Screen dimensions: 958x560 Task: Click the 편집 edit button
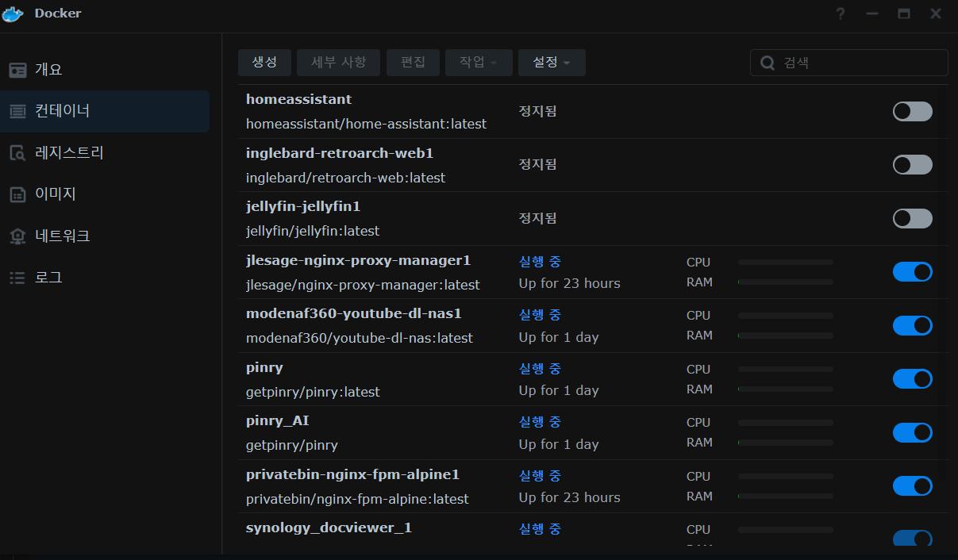[x=413, y=63]
